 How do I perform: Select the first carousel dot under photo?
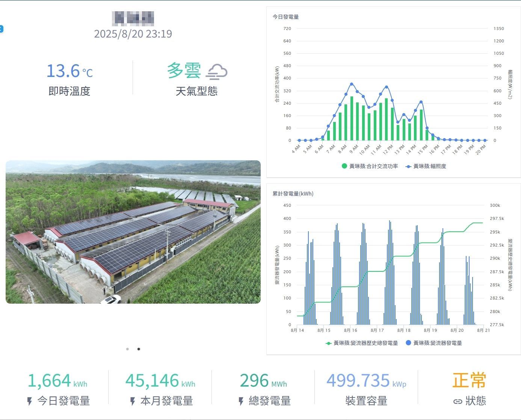pyautogui.click(x=128, y=349)
